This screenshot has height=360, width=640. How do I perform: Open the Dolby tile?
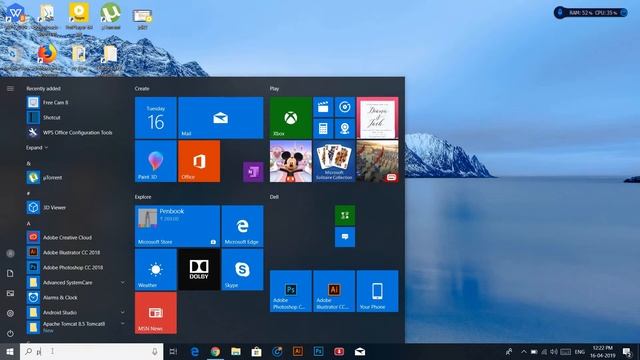coord(199,270)
